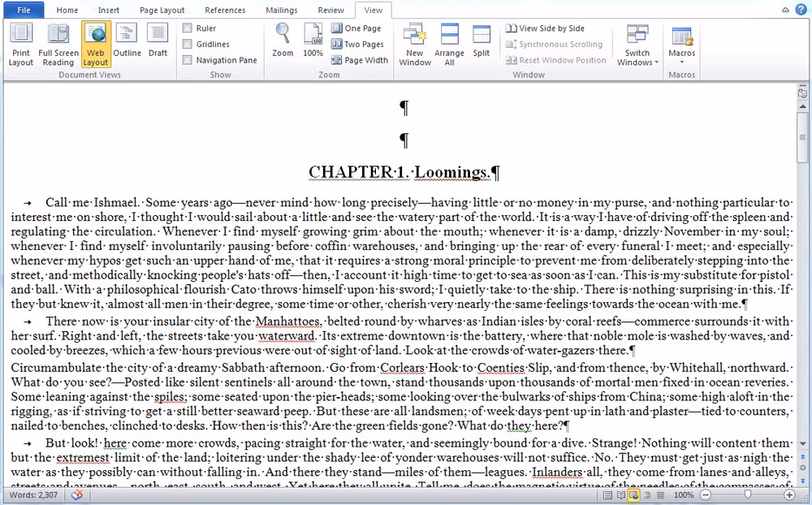Open the Zoom magnifier dialog

[x=283, y=41]
